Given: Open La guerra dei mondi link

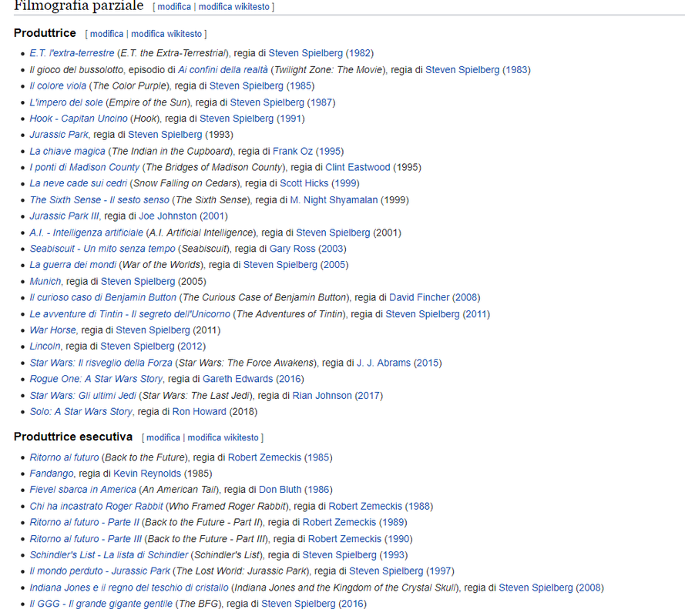Looking at the screenshot, I should [73, 265].
